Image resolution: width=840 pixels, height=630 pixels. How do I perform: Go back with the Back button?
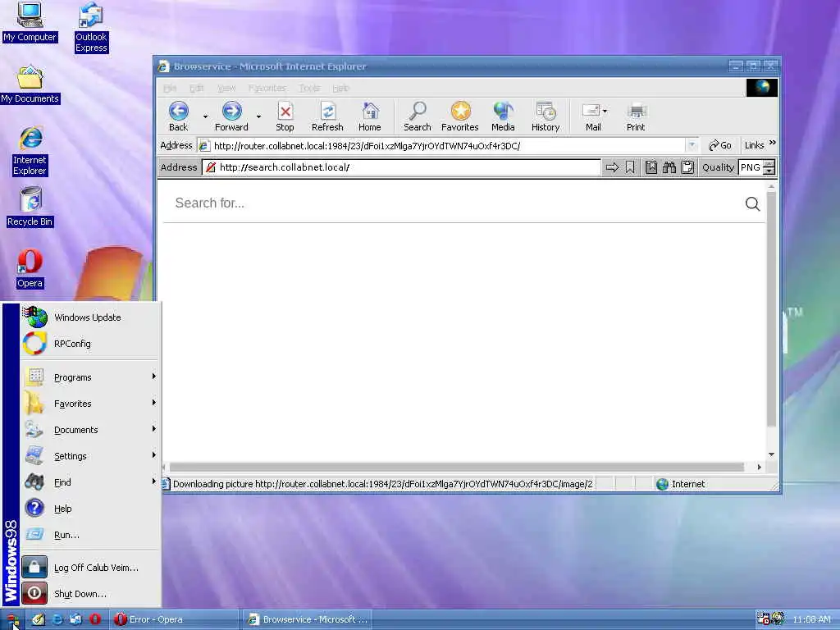[x=178, y=116]
